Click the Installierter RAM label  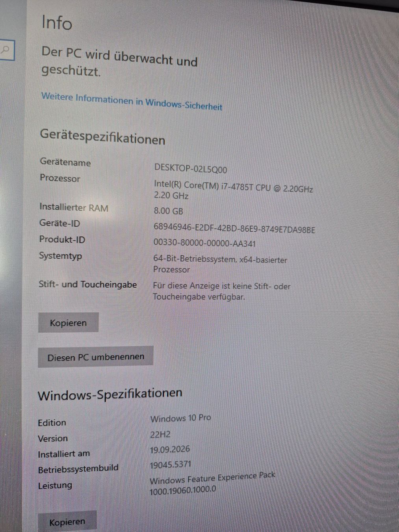74,207
